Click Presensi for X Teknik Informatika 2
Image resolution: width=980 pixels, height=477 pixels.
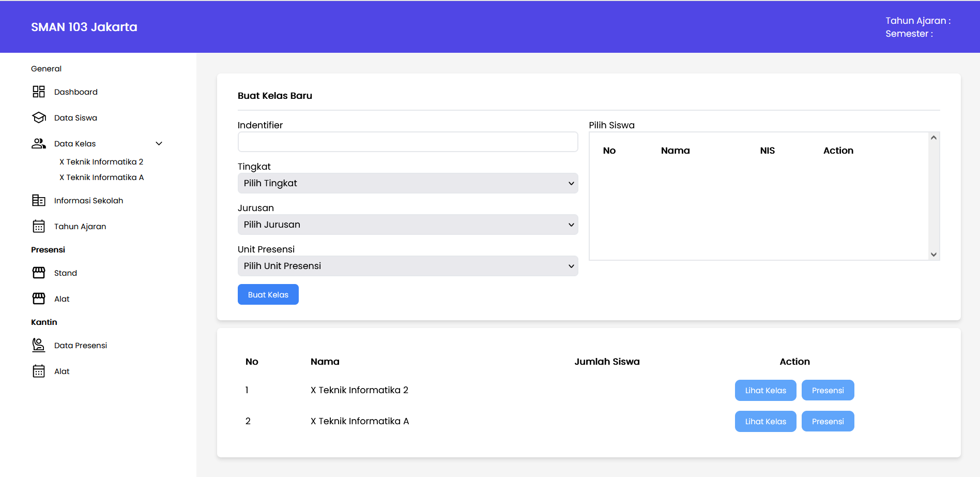pyautogui.click(x=828, y=390)
